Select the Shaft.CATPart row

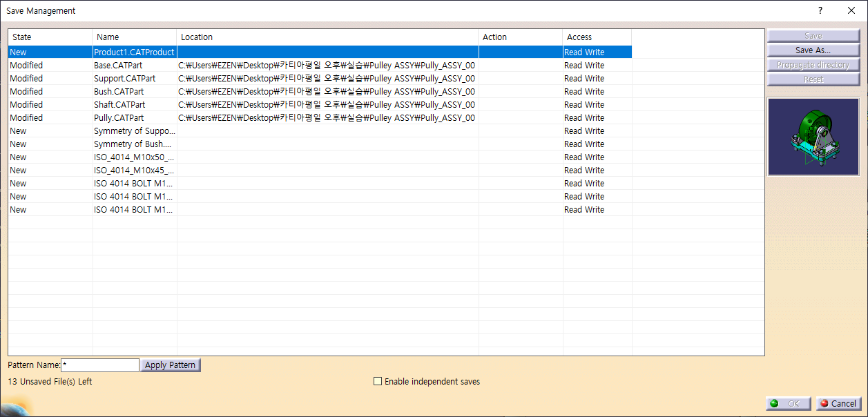pyautogui.click(x=320, y=104)
